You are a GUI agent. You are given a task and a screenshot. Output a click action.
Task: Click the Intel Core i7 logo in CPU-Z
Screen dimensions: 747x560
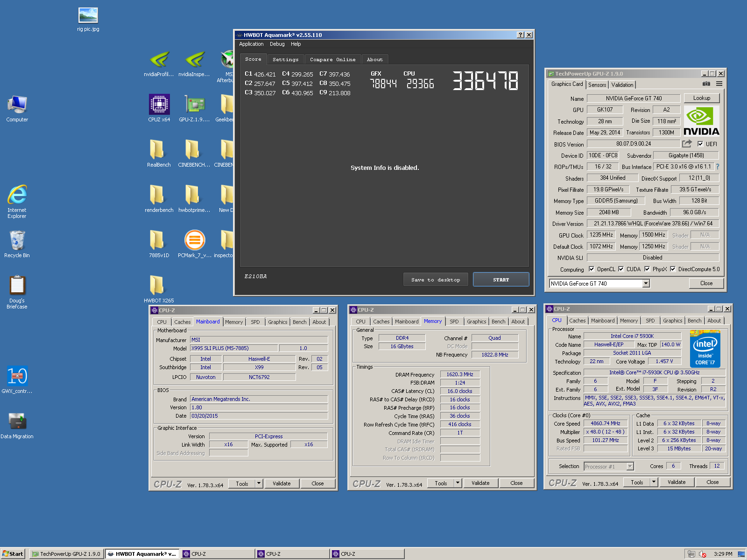pyautogui.click(x=705, y=349)
